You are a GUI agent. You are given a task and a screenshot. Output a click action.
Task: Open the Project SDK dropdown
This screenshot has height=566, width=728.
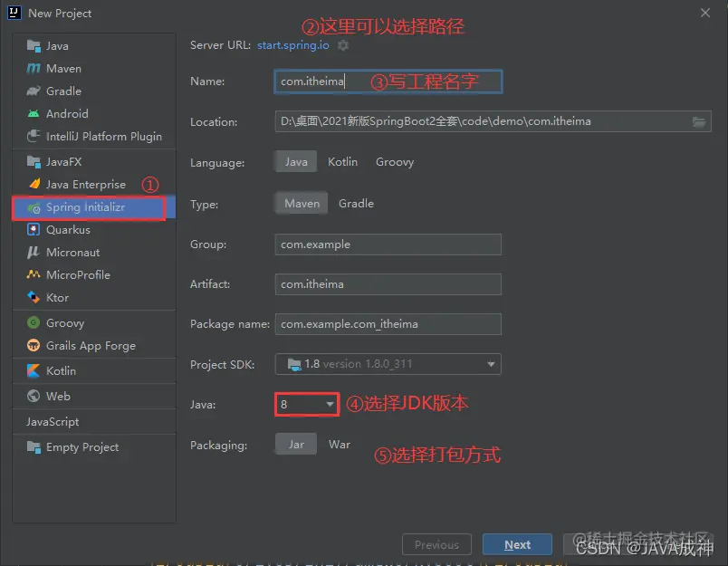click(x=388, y=364)
